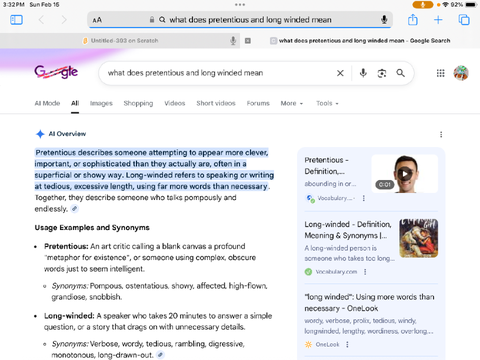The image size is (480, 360).
Task: Go back to the previous page
Action: click(41, 20)
